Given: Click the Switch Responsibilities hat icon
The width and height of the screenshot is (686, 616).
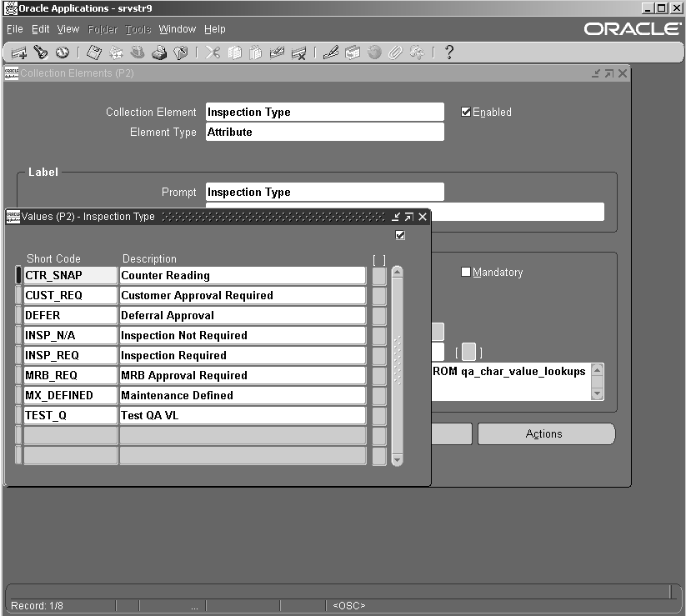Looking at the screenshot, I should [x=138, y=53].
